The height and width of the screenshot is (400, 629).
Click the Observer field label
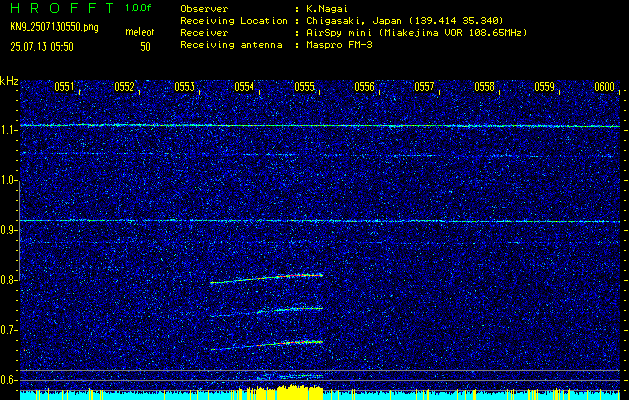(x=204, y=9)
